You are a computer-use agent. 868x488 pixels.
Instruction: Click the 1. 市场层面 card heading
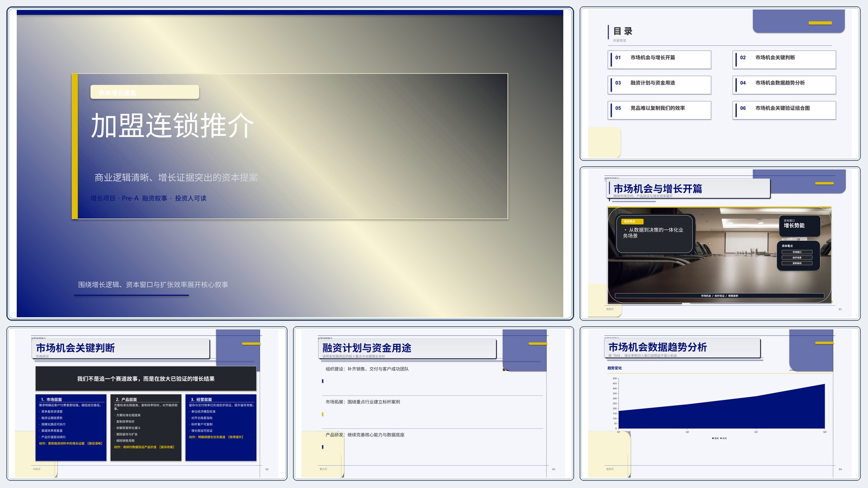[x=51, y=399]
